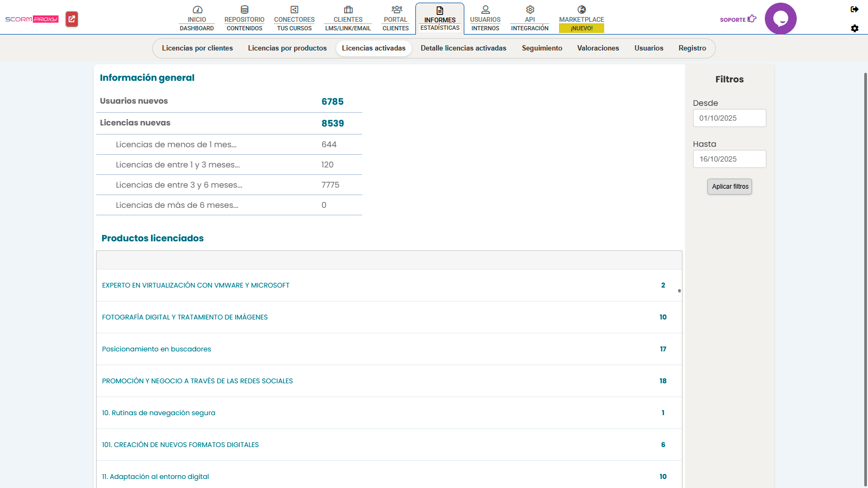
Task: Click Aplicar filtros button
Action: 730,187
